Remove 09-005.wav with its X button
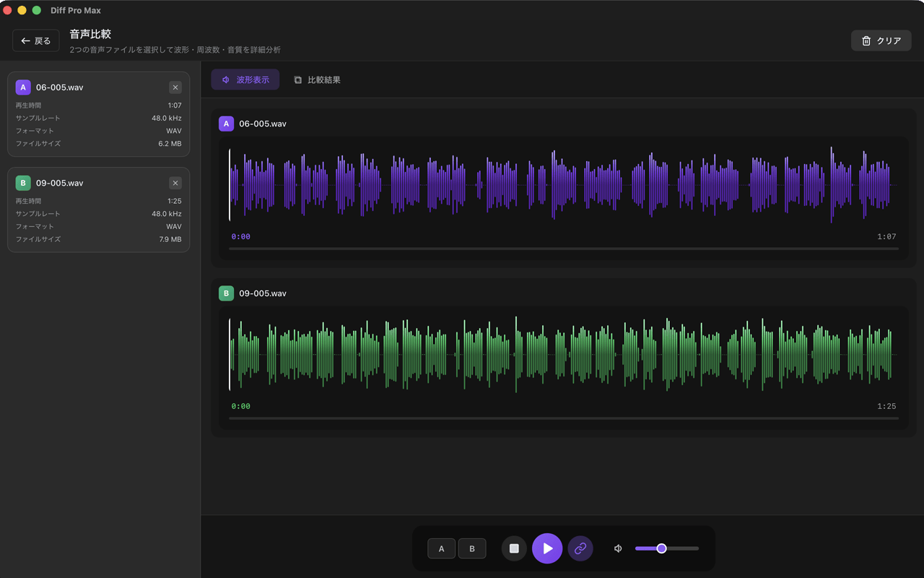Viewport: 924px width, 578px height. (175, 183)
